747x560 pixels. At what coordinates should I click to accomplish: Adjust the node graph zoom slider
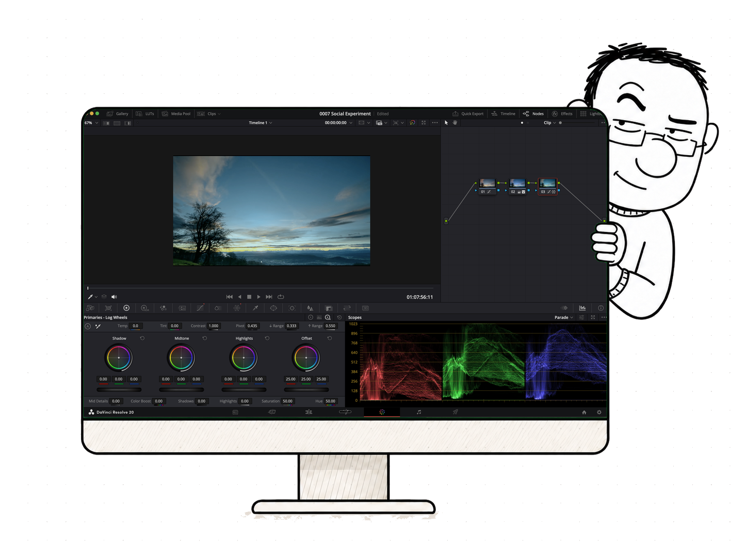tap(577, 123)
